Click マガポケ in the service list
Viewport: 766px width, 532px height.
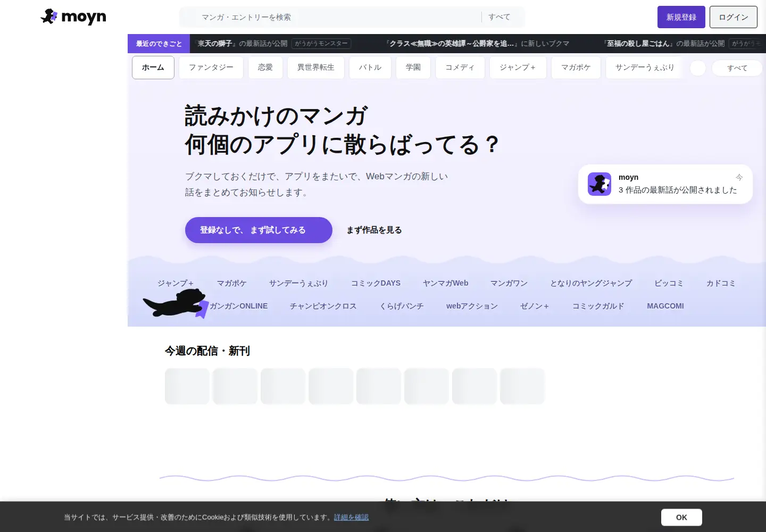[x=232, y=283]
